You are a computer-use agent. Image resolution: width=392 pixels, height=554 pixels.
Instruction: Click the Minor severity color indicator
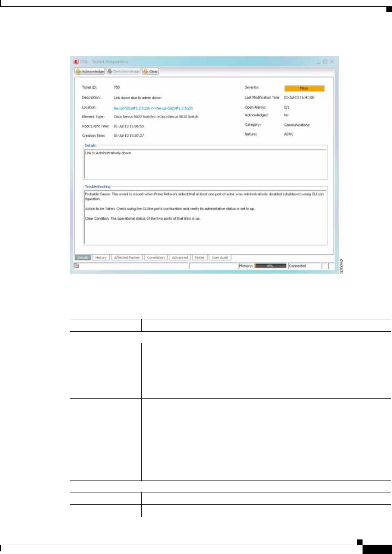coord(304,88)
